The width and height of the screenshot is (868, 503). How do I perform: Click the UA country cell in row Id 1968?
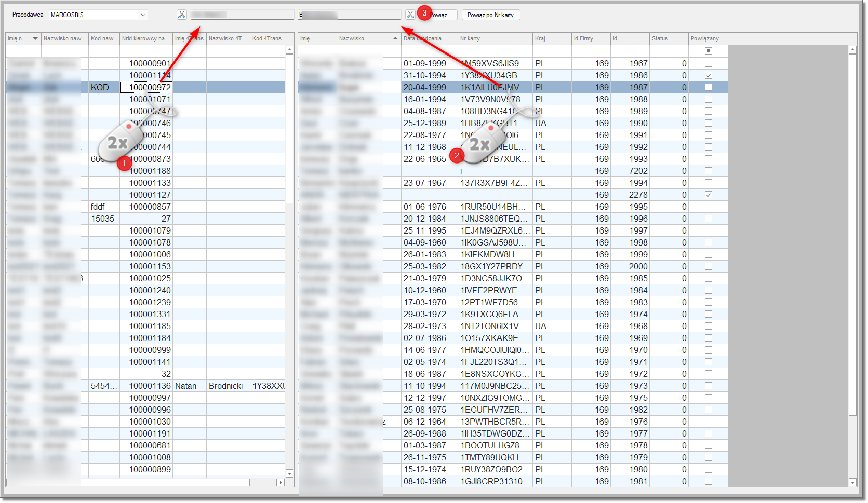click(552, 326)
